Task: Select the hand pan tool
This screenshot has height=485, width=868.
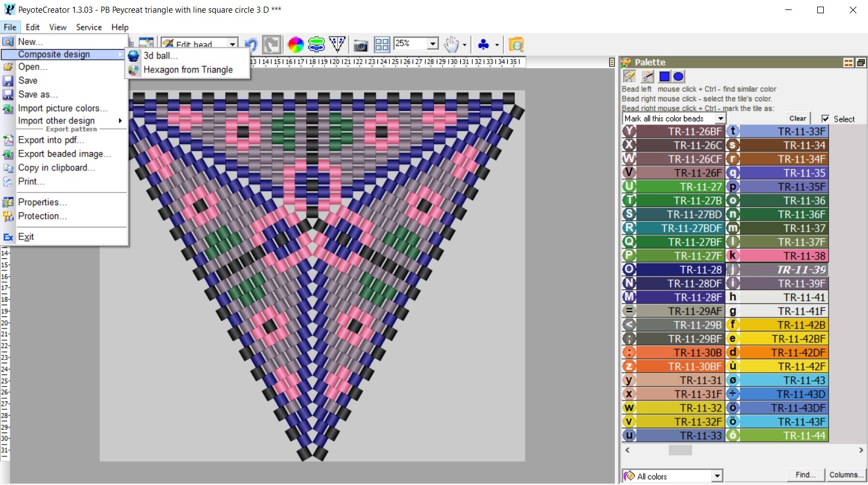Action: click(451, 44)
